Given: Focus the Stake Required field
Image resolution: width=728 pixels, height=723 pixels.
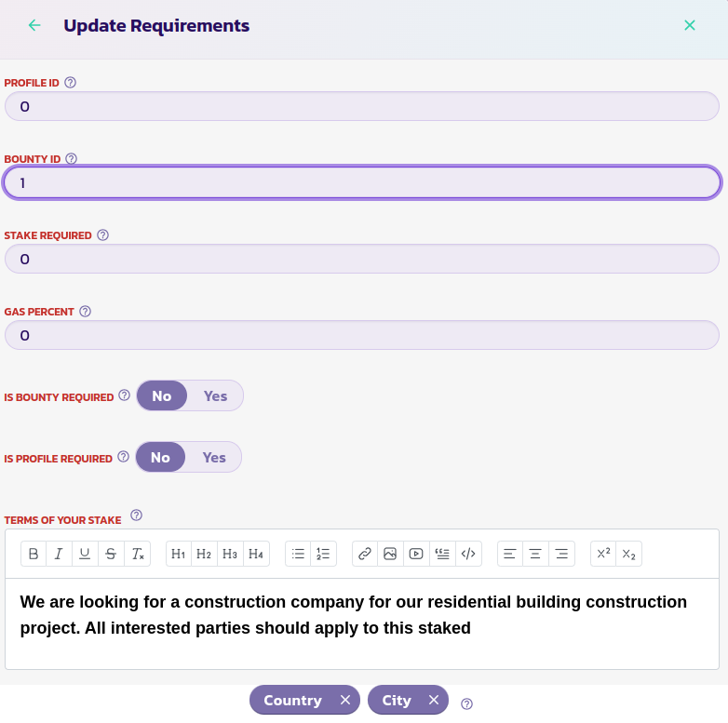Looking at the screenshot, I should 361,259.
